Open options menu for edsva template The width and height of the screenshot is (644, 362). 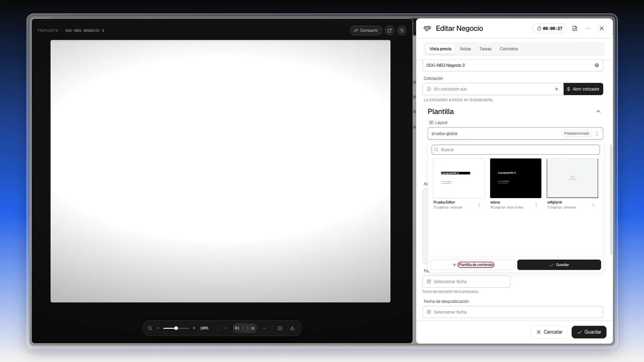click(x=536, y=205)
